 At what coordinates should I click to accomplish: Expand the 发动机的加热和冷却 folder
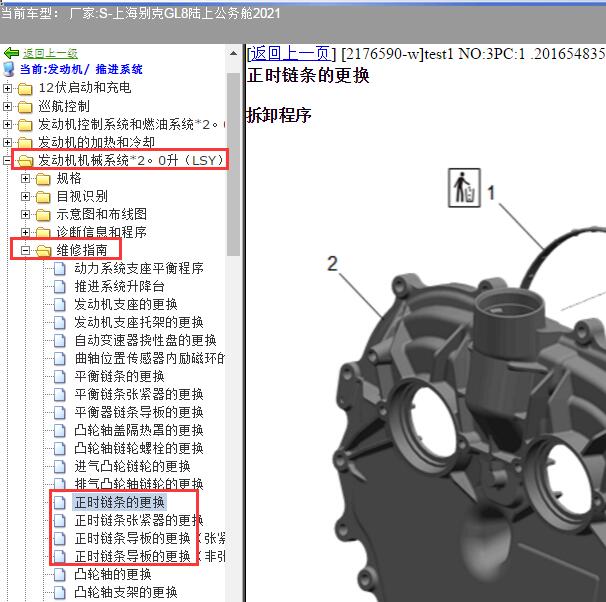(7, 142)
